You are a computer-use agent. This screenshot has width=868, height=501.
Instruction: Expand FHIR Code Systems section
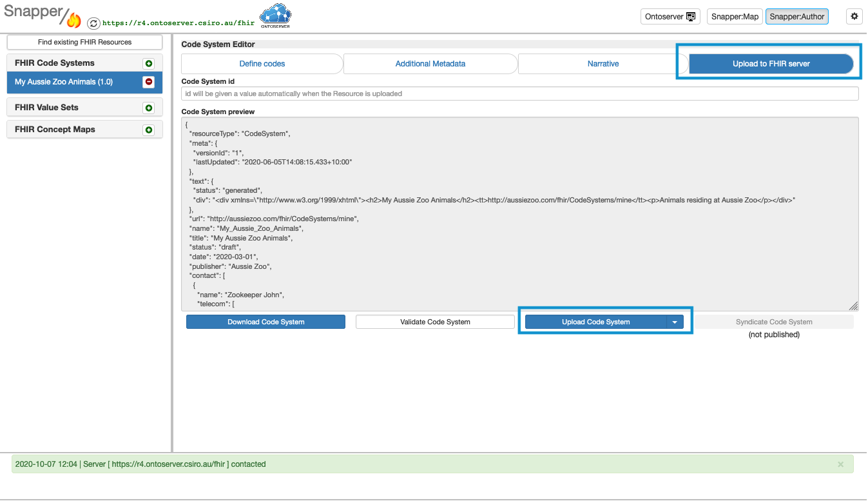[x=55, y=63]
